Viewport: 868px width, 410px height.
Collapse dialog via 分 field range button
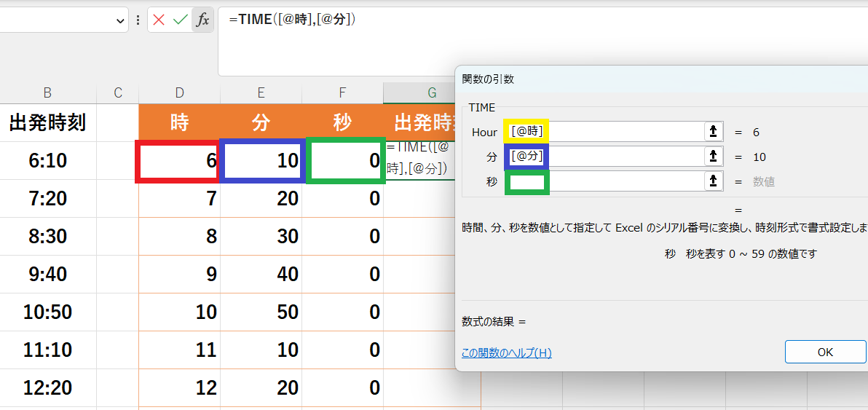714,157
